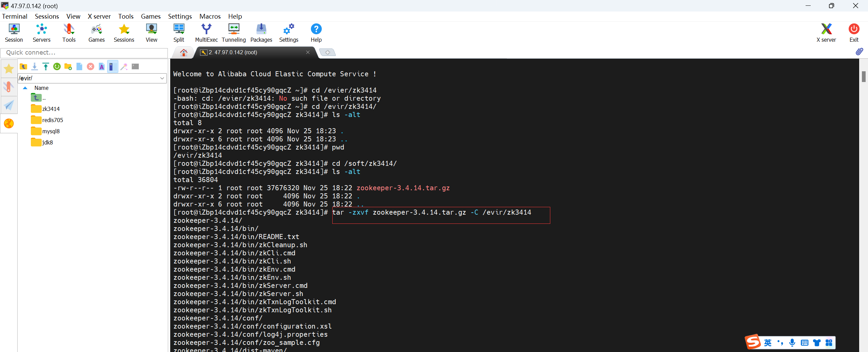868x352 pixels.
Task: Click the paperclip icon at far right
Action: coord(860,52)
